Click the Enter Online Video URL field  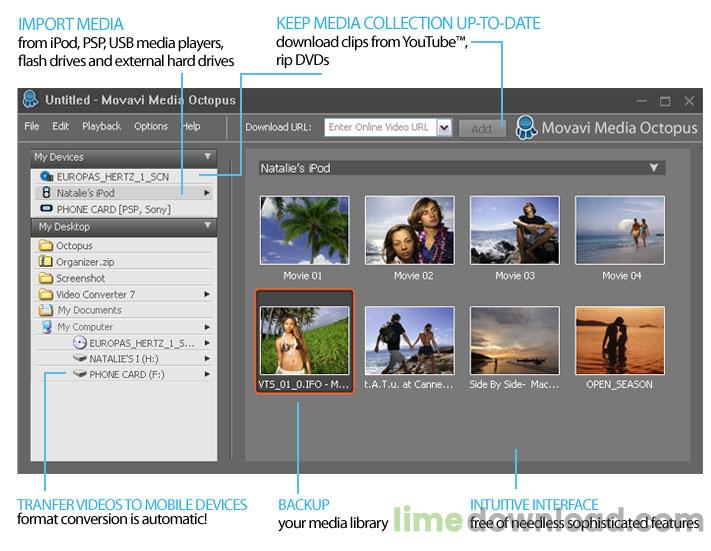[x=379, y=128]
